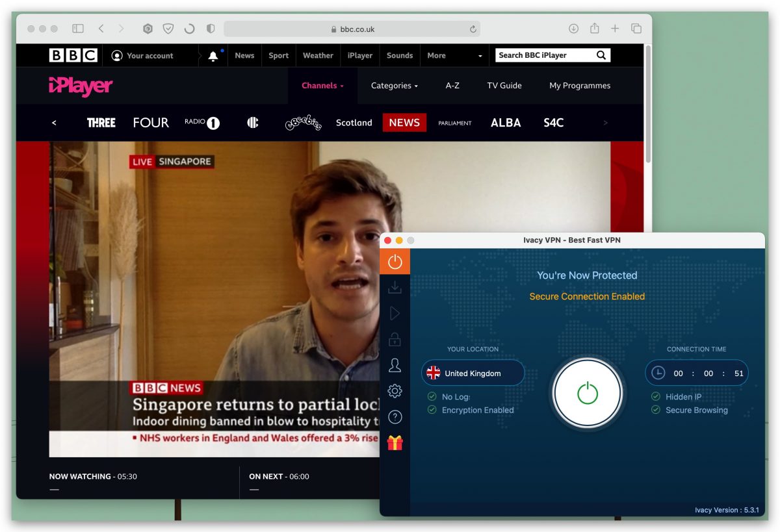Click the checkmark shield extension icon
The height and width of the screenshot is (532, 780).
(x=168, y=29)
